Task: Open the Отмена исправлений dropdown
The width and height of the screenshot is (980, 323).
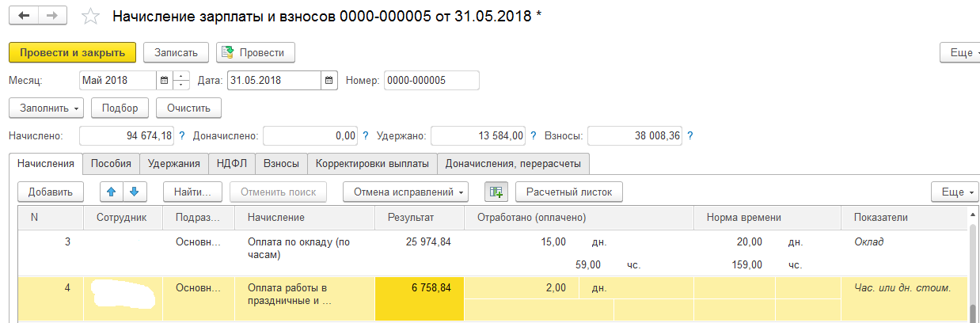Action: [x=405, y=192]
